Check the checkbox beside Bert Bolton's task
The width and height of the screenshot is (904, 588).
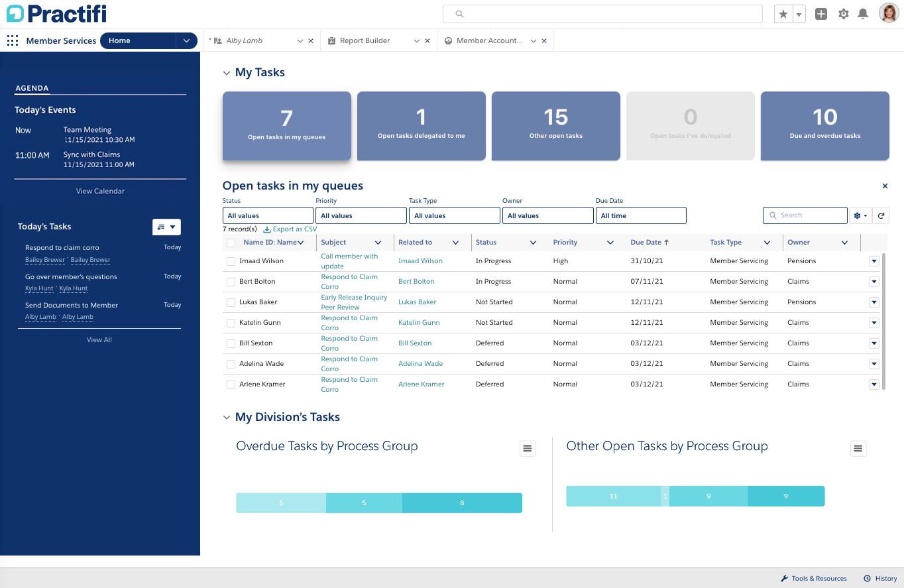tap(231, 281)
